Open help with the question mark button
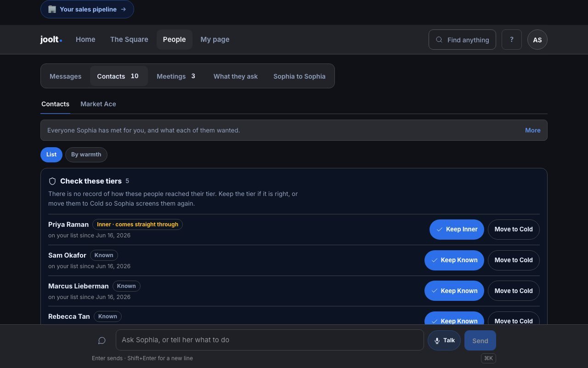 (x=512, y=40)
